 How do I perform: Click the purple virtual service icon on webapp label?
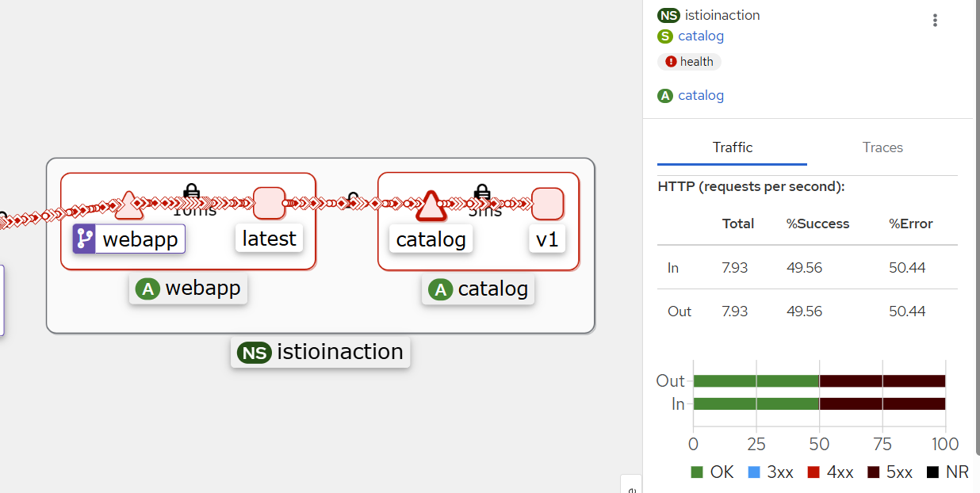(84, 239)
